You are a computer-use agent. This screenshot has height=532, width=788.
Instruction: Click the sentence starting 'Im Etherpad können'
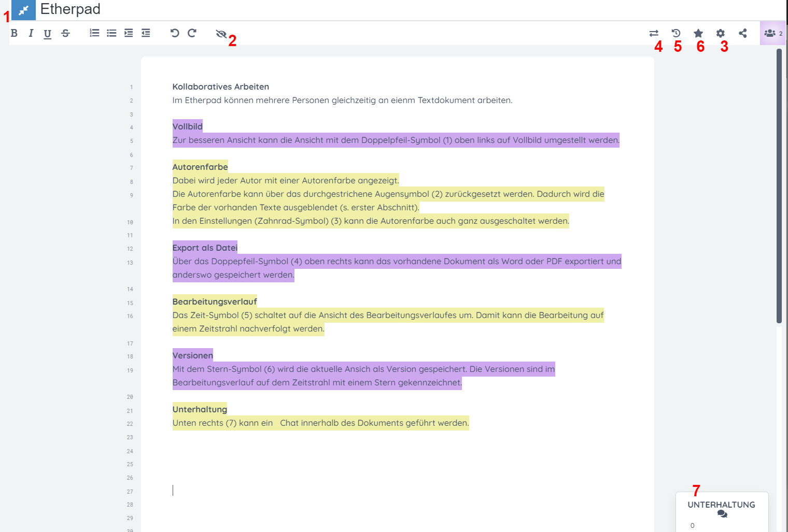click(342, 100)
